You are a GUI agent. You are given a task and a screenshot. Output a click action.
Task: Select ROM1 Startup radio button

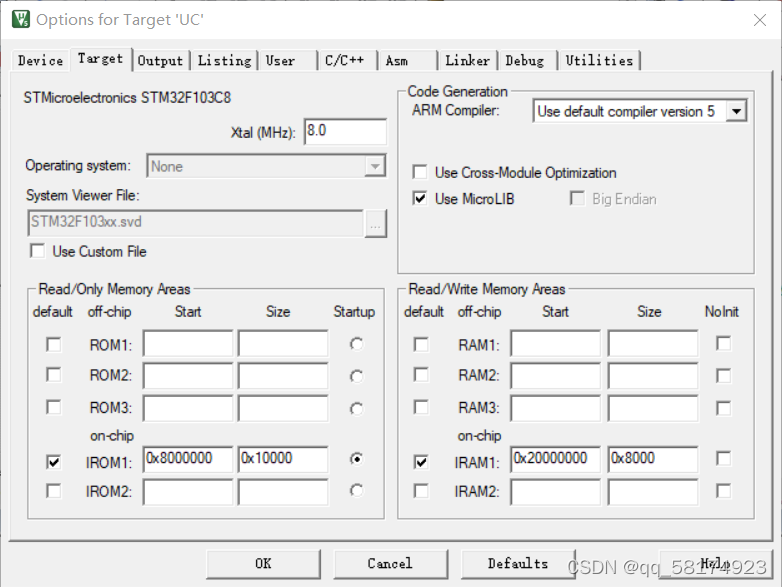[356, 344]
